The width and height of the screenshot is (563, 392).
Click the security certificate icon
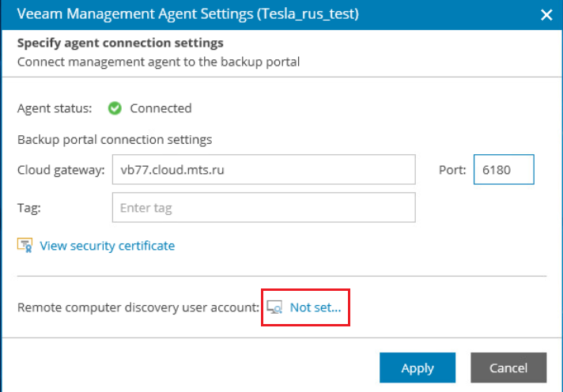click(x=25, y=246)
